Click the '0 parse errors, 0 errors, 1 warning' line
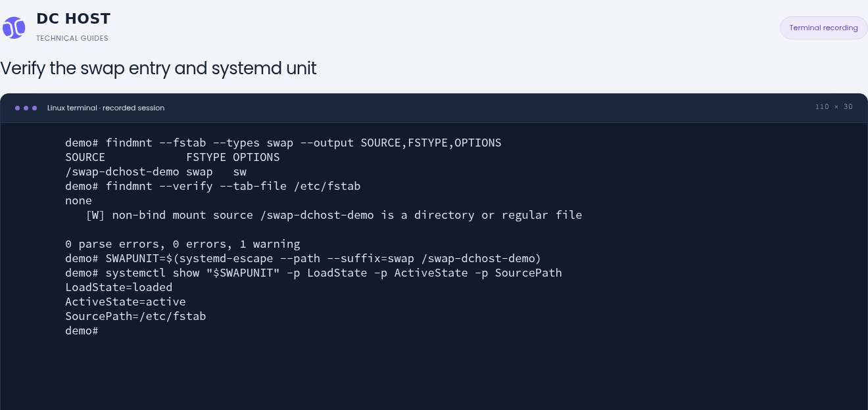Image resolution: width=868 pixels, height=410 pixels. pos(183,244)
